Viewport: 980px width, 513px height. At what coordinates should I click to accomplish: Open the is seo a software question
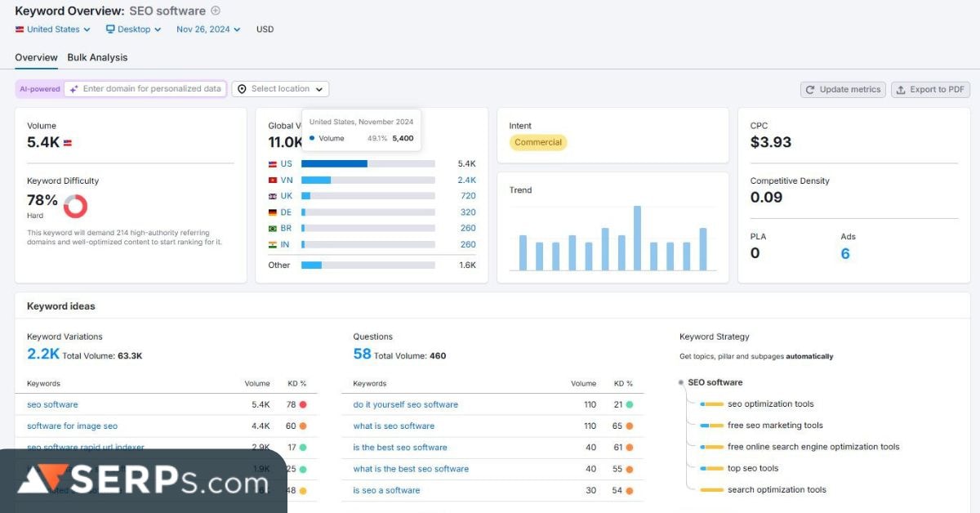(x=386, y=490)
